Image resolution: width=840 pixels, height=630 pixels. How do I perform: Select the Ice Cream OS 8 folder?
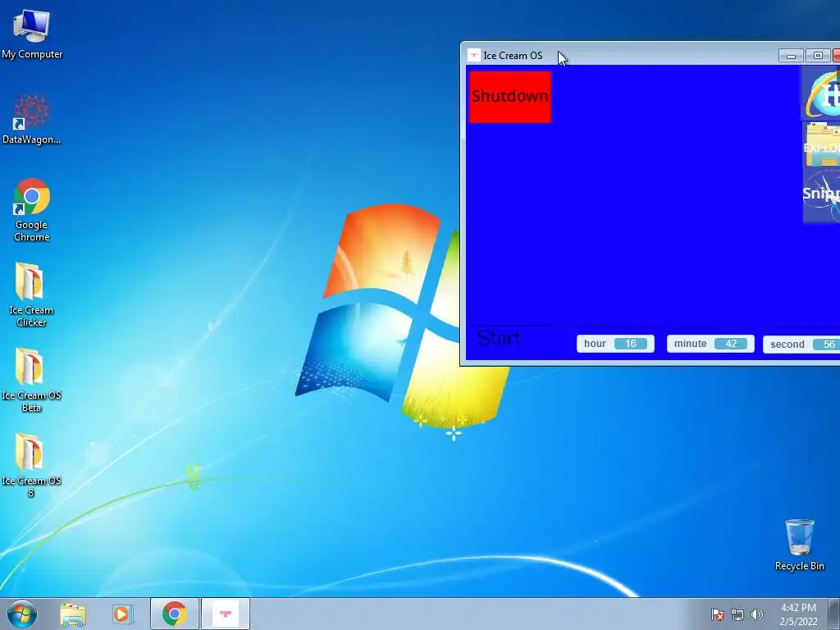click(31, 465)
